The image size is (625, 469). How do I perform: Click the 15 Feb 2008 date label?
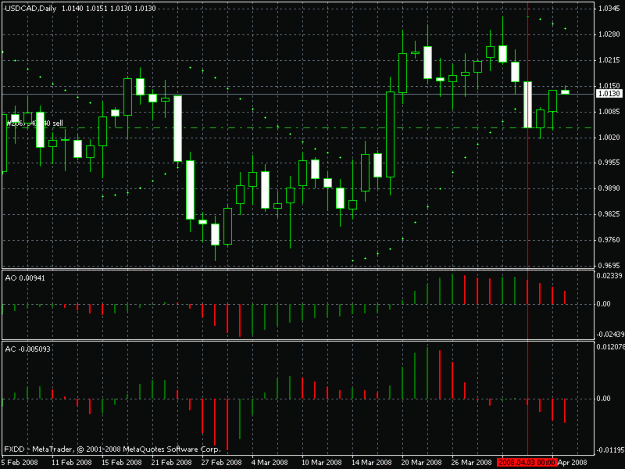122,463
